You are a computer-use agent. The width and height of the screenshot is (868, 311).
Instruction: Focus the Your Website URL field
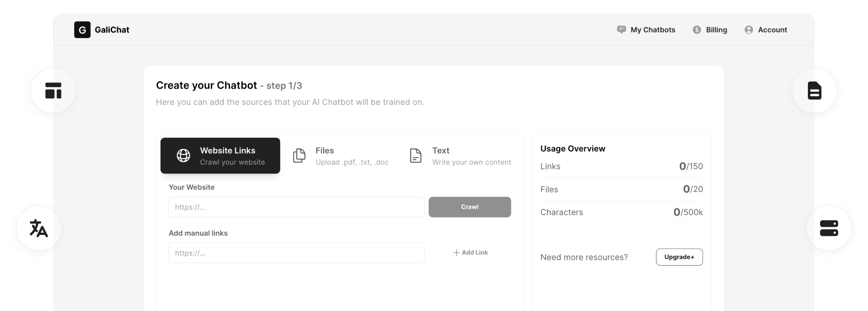[296, 207]
